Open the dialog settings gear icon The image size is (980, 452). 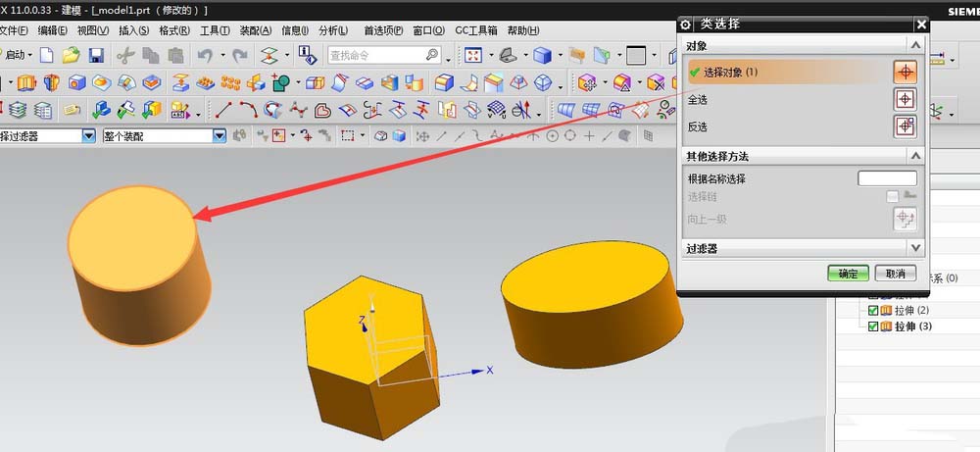686,25
